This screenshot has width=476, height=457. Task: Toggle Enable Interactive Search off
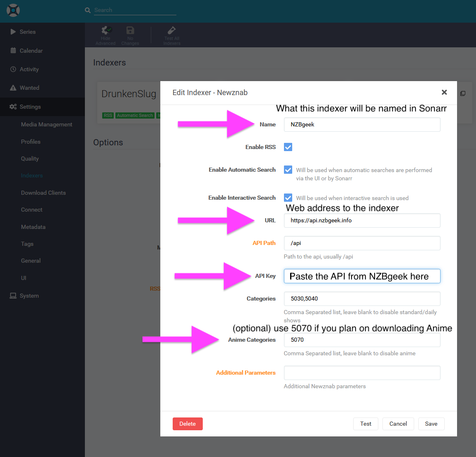[288, 198]
